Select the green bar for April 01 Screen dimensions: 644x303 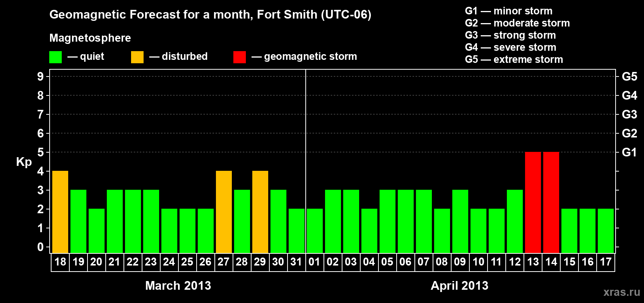pyautogui.click(x=315, y=231)
